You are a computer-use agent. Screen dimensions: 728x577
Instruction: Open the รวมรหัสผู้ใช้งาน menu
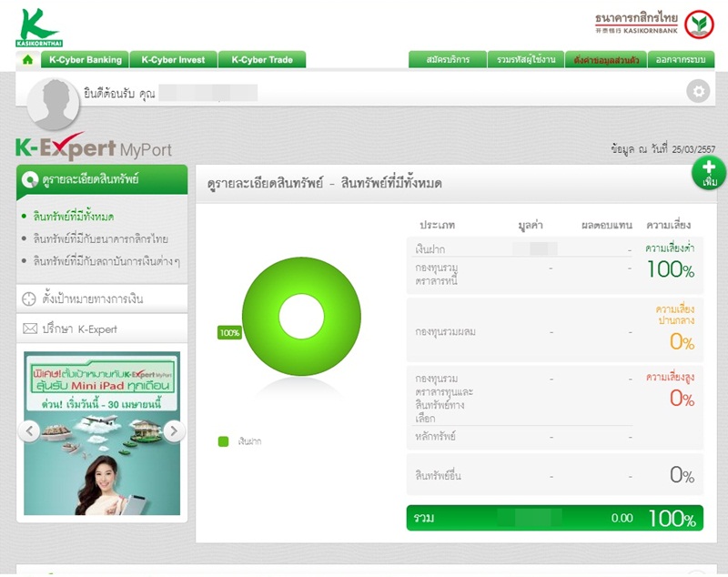[526, 60]
